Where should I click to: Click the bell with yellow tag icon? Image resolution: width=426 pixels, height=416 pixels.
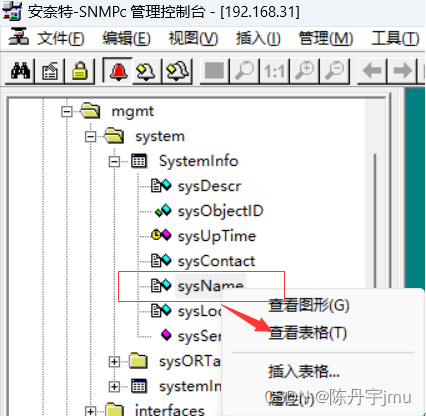(x=147, y=70)
